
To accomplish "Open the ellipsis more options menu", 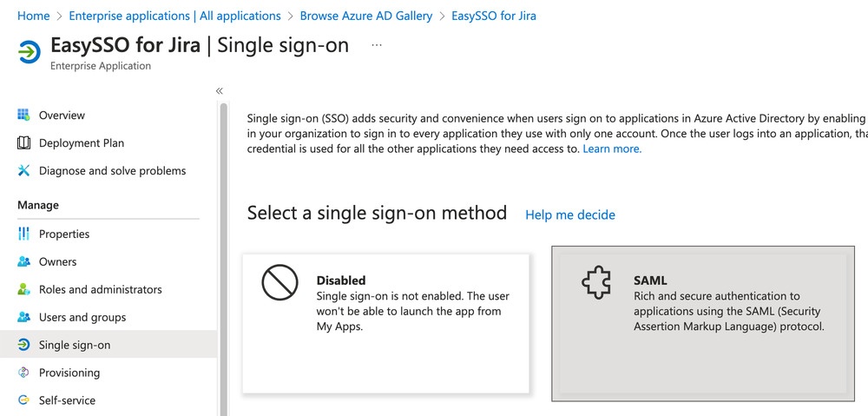I will pyautogui.click(x=377, y=45).
